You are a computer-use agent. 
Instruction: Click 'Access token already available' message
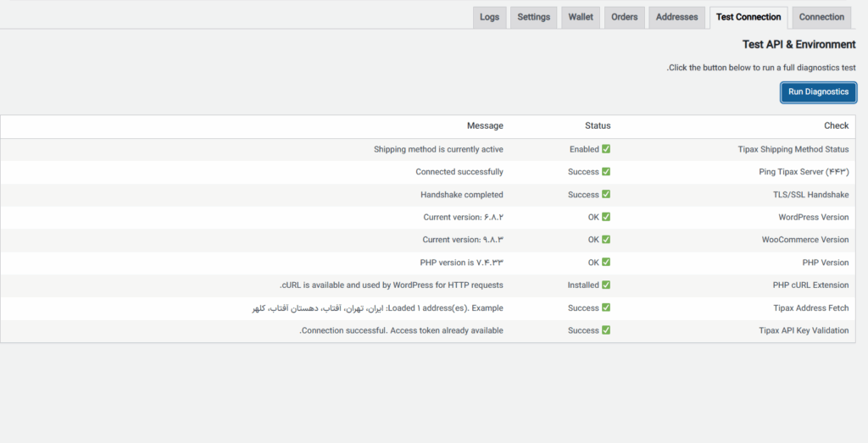(x=401, y=330)
